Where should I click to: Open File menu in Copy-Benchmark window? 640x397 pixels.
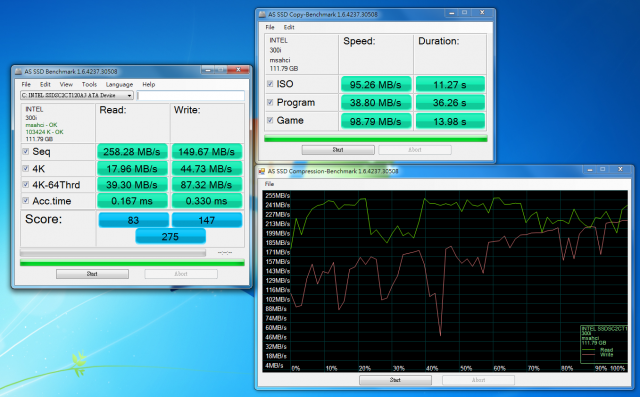pos(270,27)
